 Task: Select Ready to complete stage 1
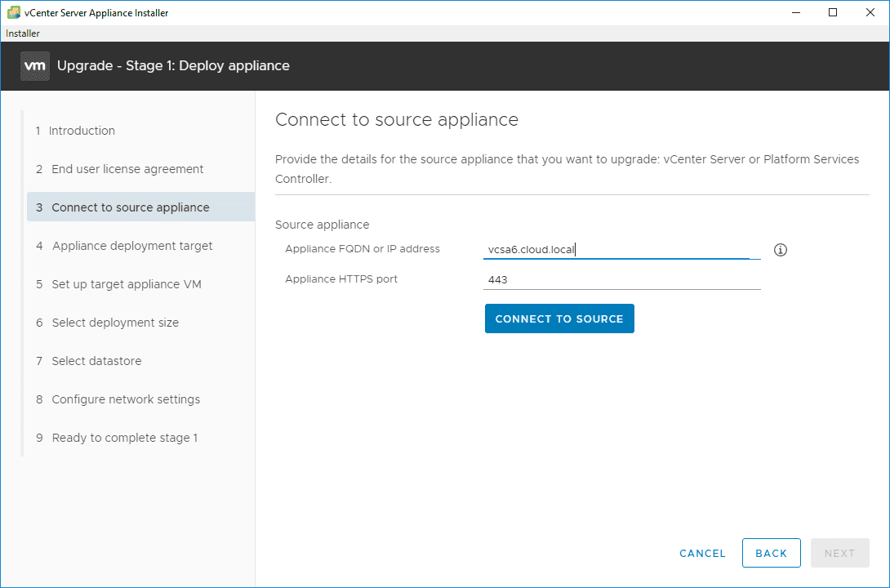(x=125, y=438)
